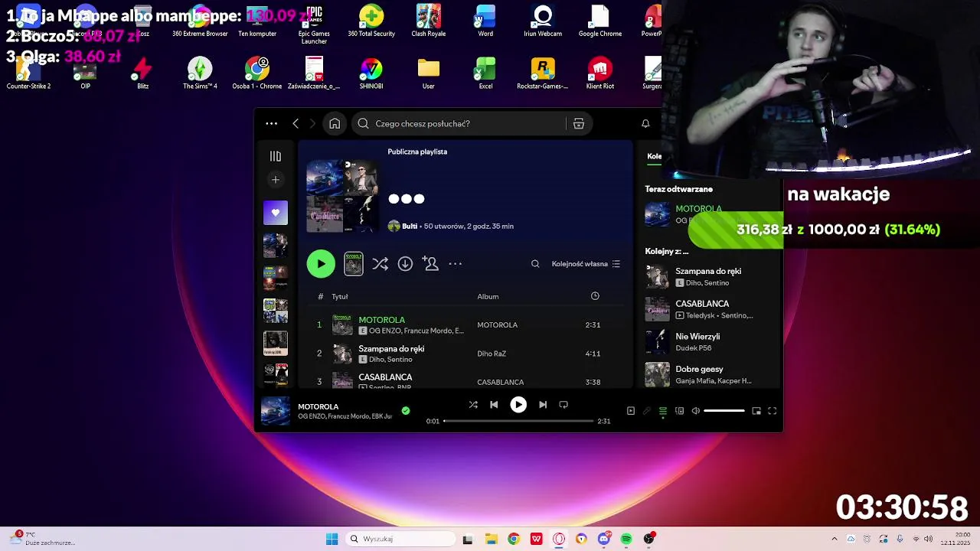Viewport: 980px width, 551px height.
Task: Open more options for the playlist
Action: tap(456, 264)
